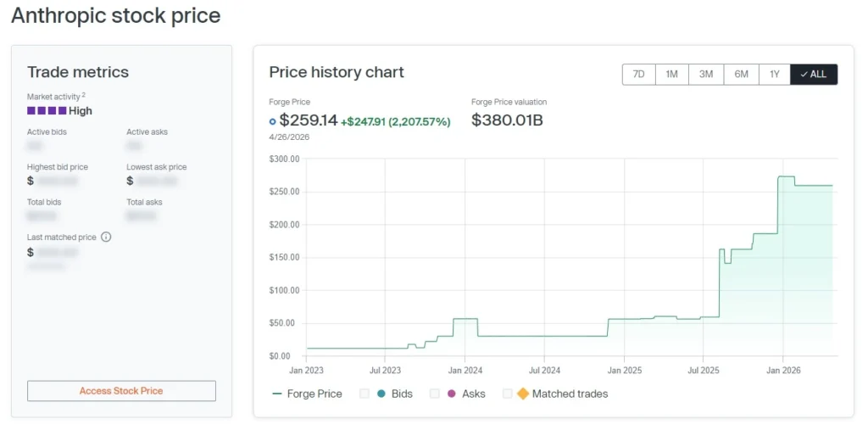Image resolution: width=868 pixels, height=430 pixels.
Task: Click the $380.01B Forge Price valuation
Action: (507, 120)
